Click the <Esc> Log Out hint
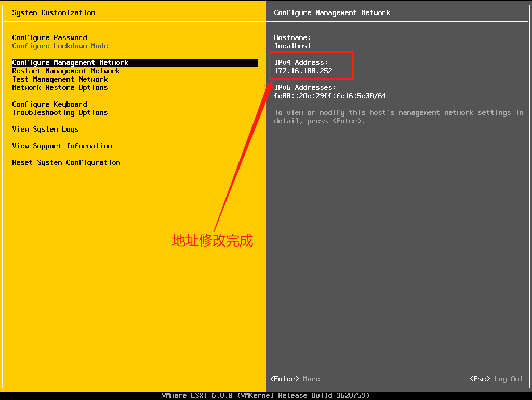This screenshot has height=400, width=532. point(496,379)
